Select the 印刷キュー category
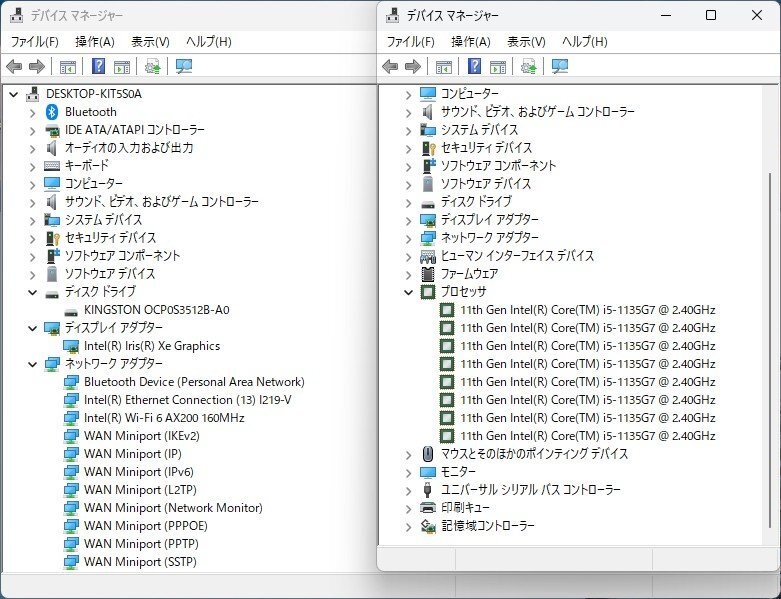 [465, 508]
